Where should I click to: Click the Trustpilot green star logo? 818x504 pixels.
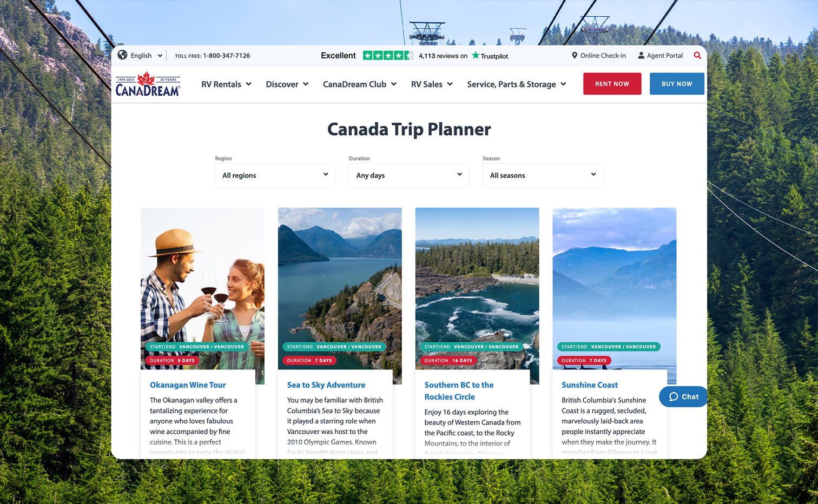click(476, 55)
